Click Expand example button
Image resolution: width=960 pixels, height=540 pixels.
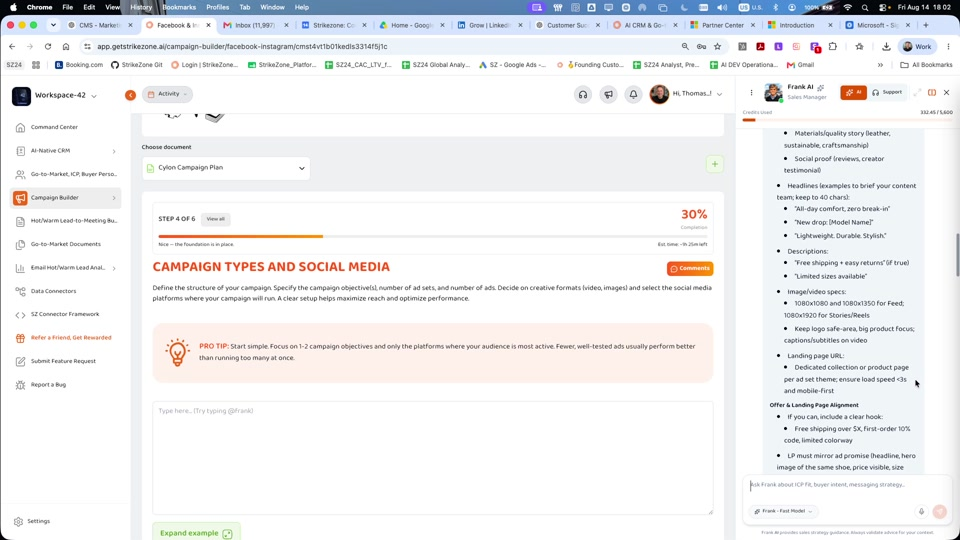196,533
